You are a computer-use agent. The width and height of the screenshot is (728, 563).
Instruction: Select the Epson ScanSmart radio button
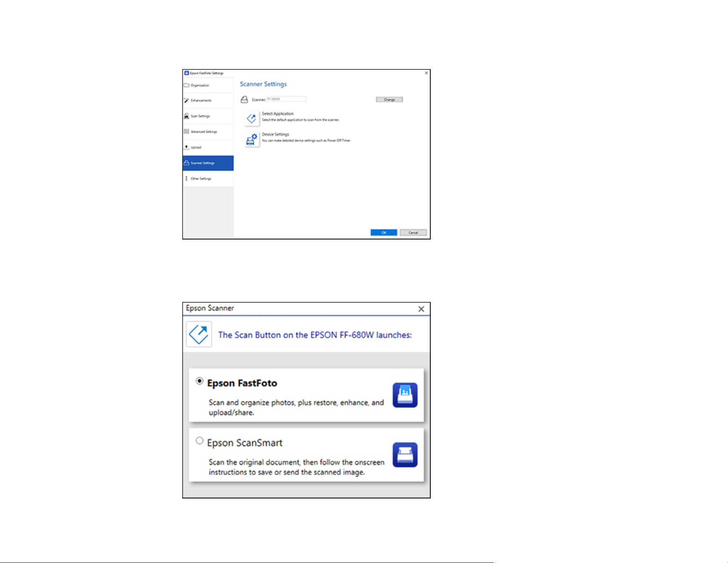[x=200, y=441]
